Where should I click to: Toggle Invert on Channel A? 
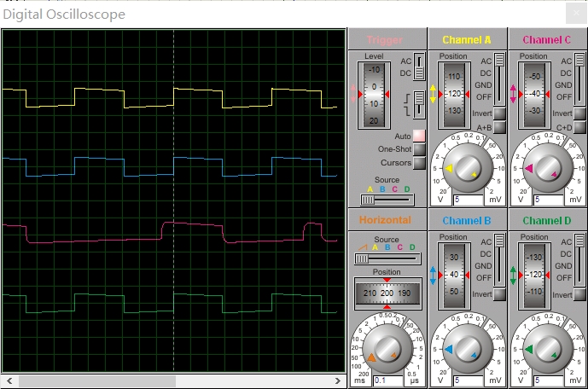498,113
